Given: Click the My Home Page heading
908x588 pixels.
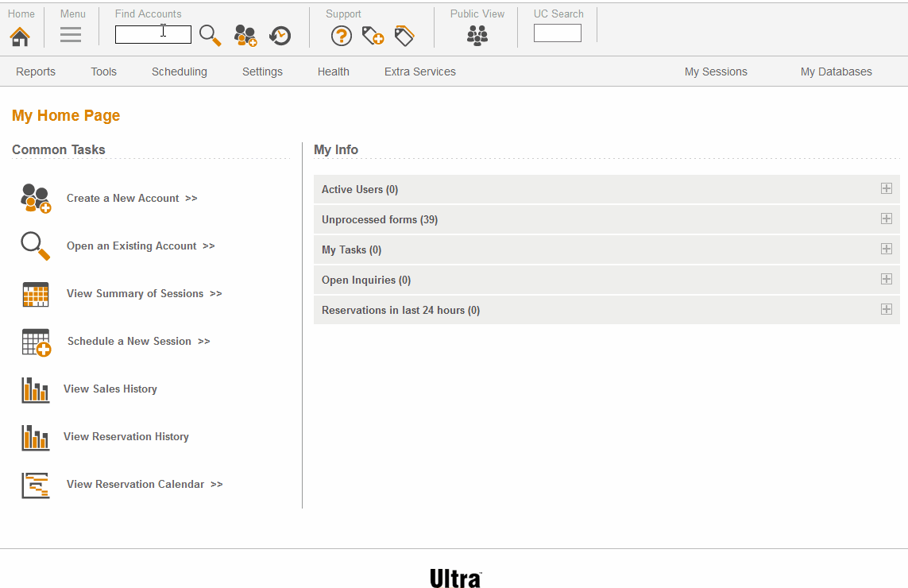Looking at the screenshot, I should tap(66, 115).
